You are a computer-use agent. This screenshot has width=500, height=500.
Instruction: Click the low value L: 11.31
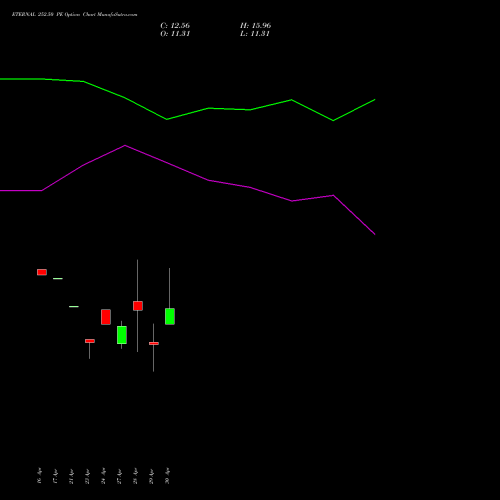pos(255,34)
